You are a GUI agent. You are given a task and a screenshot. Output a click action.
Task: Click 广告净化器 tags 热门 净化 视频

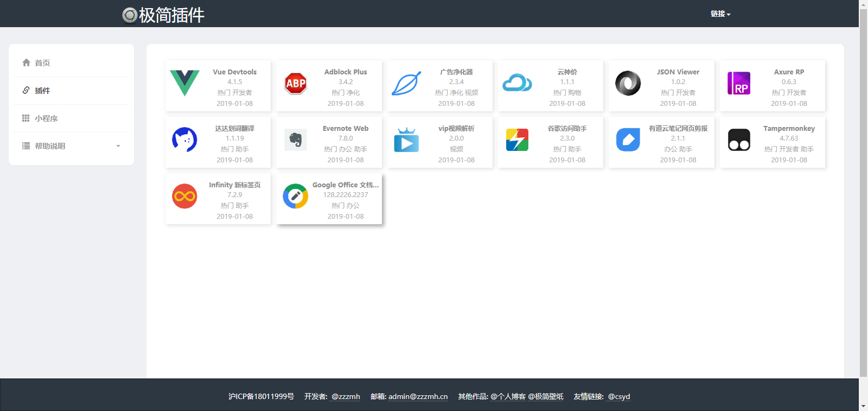(x=456, y=93)
